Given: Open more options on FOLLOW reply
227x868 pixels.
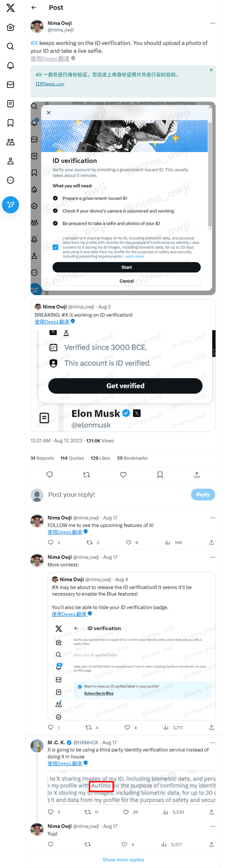Looking at the screenshot, I should click(213, 518).
